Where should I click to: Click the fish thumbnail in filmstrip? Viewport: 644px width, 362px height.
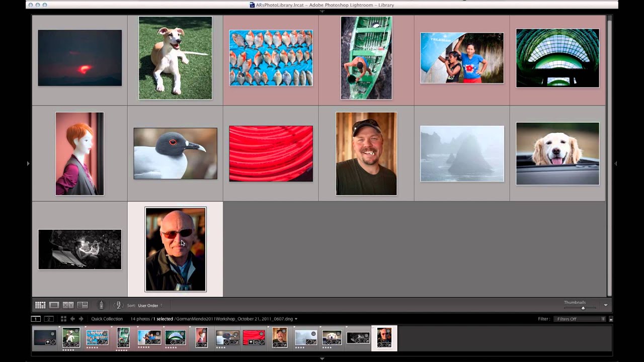pos(97,337)
